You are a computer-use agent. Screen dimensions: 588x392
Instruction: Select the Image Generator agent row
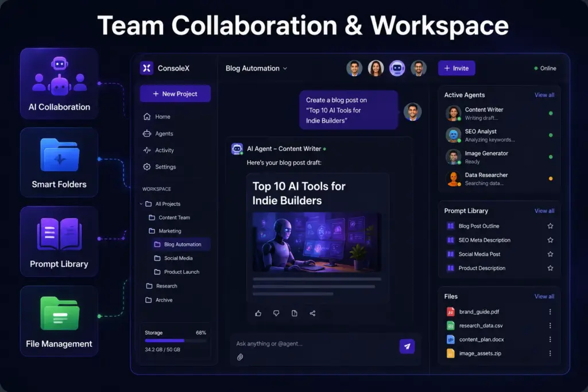click(500, 157)
